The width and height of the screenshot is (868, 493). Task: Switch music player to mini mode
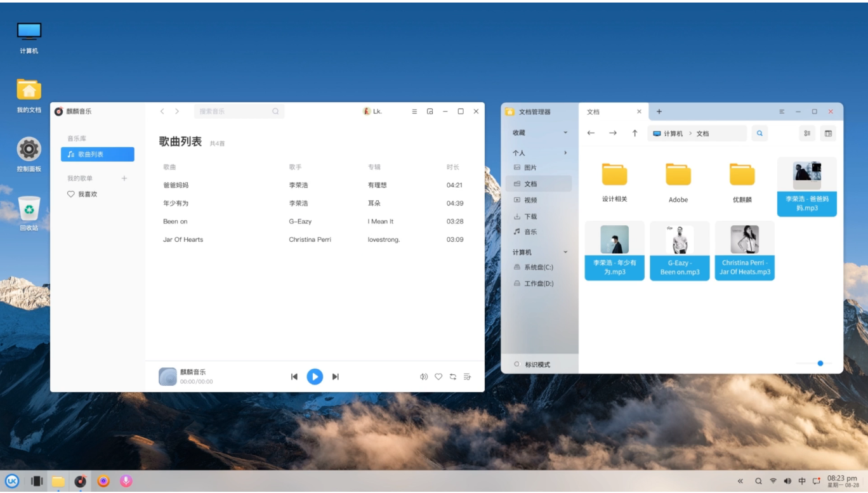coord(430,111)
